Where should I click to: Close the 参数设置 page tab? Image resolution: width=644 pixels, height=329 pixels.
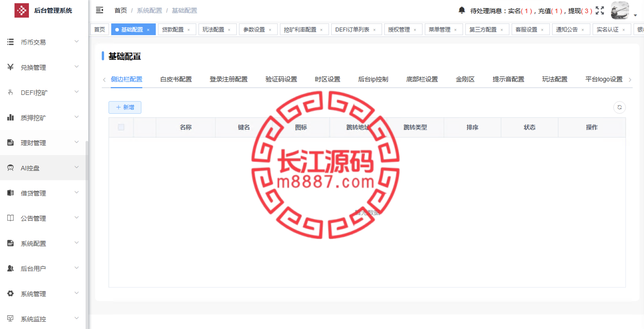click(270, 30)
